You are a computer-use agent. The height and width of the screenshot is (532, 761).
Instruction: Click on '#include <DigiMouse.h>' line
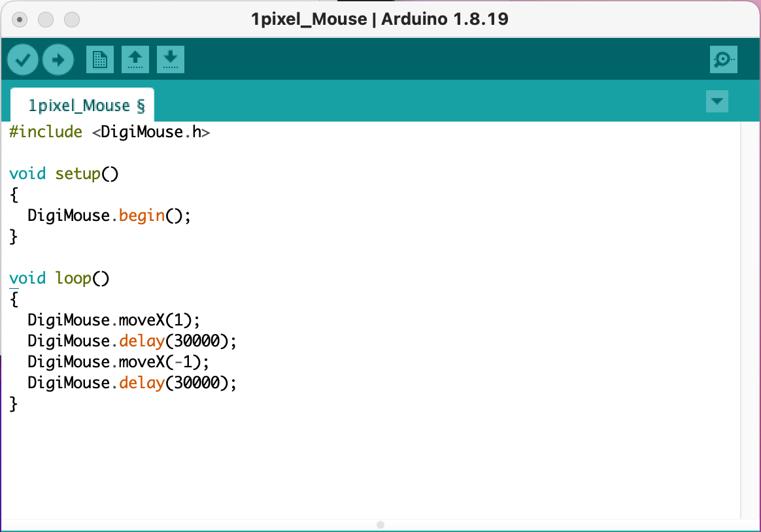(110, 132)
